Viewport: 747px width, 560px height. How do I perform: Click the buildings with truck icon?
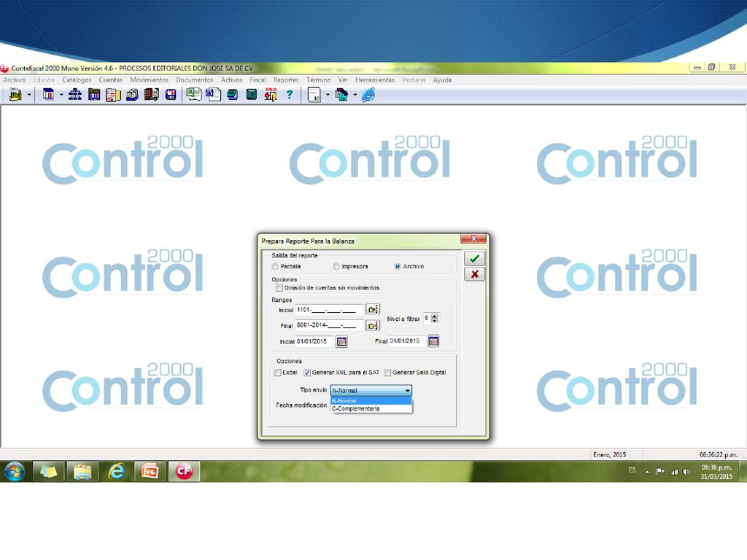pos(151,96)
